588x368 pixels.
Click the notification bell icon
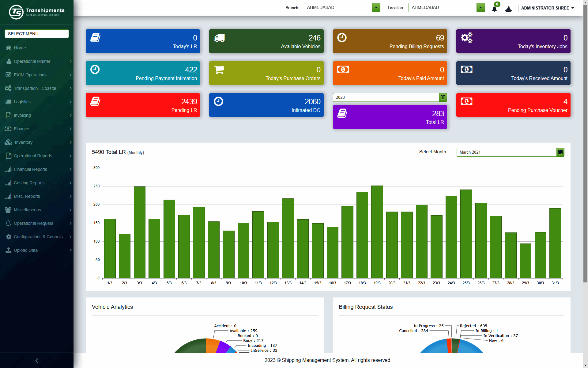pos(494,9)
